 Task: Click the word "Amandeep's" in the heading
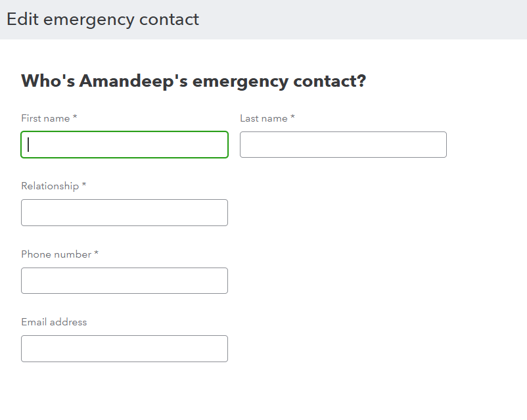click(133, 82)
